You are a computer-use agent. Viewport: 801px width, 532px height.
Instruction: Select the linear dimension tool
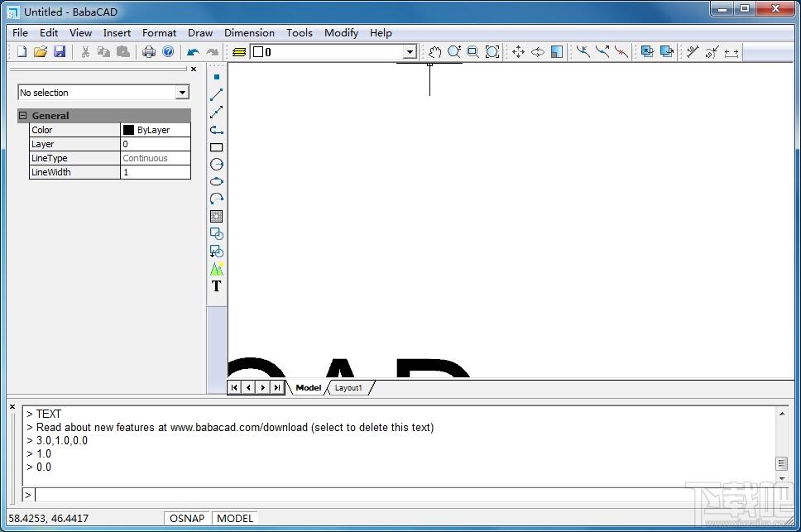tap(731, 52)
